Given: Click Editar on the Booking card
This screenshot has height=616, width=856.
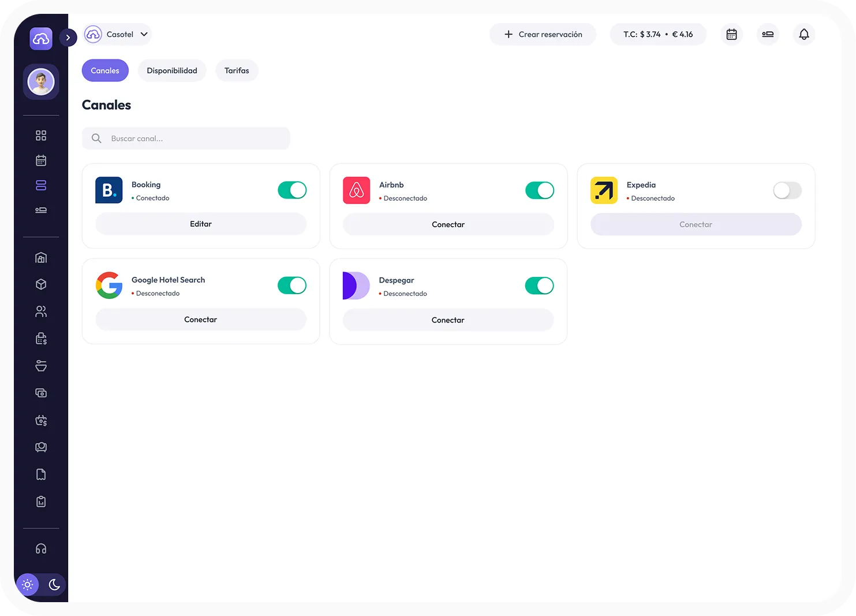Looking at the screenshot, I should (x=201, y=224).
